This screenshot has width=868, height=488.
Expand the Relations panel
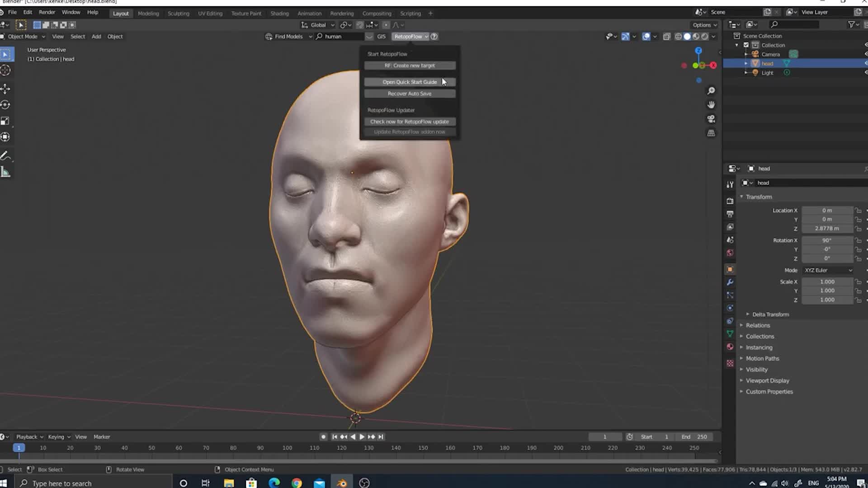coord(758,325)
